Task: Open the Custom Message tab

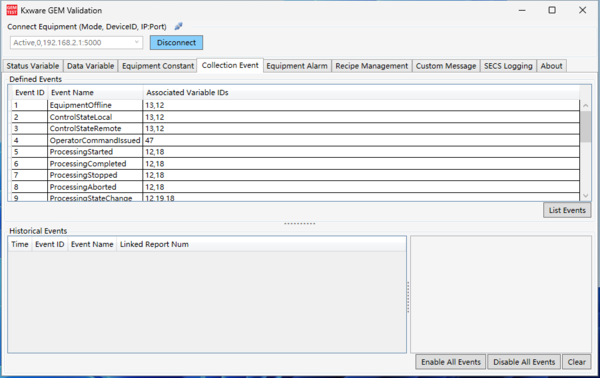Action: [x=446, y=66]
